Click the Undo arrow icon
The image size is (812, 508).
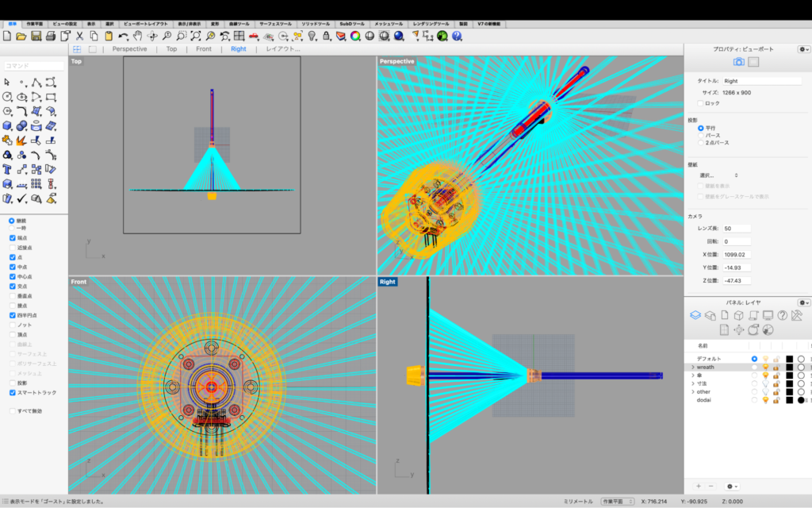tap(123, 36)
